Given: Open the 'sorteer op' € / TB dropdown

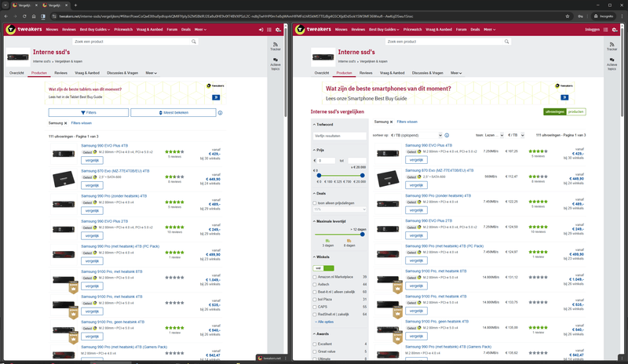Looking at the screenshot, I should pos(416,136).
